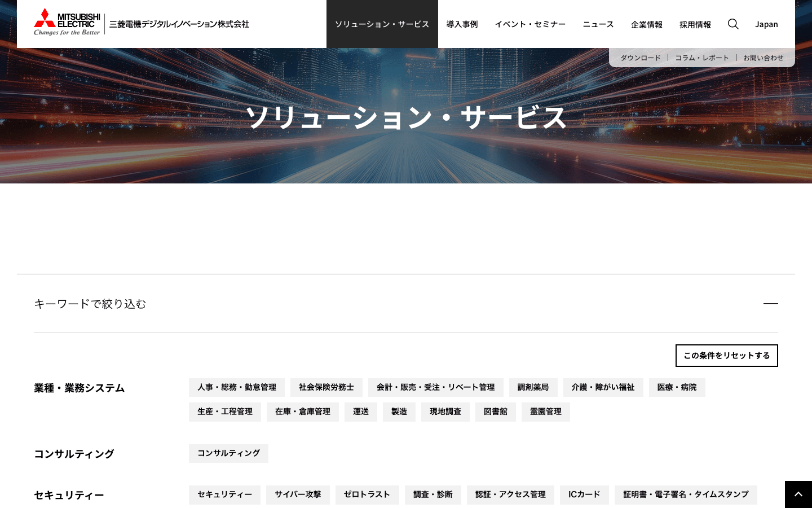Screen dimensions: 812x508
Task: Toggle the 人事・総務・勤怠管理 filter tag
Action: click(x=237, y=387)
